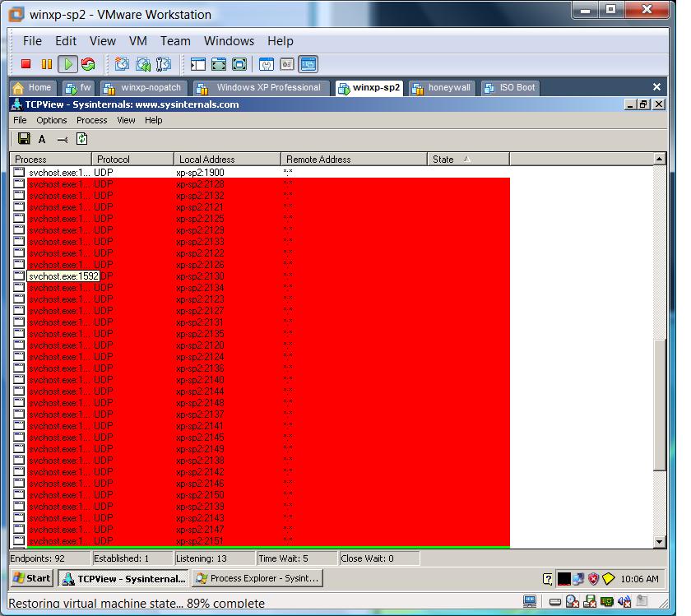Open the VMware File menu

click(32, 41)
